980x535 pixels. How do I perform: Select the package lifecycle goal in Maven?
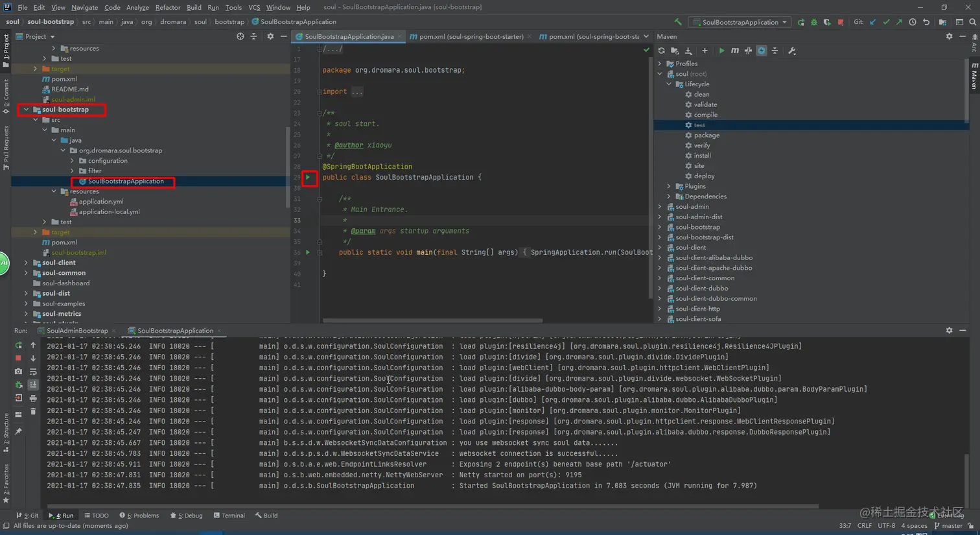(706, 135)
